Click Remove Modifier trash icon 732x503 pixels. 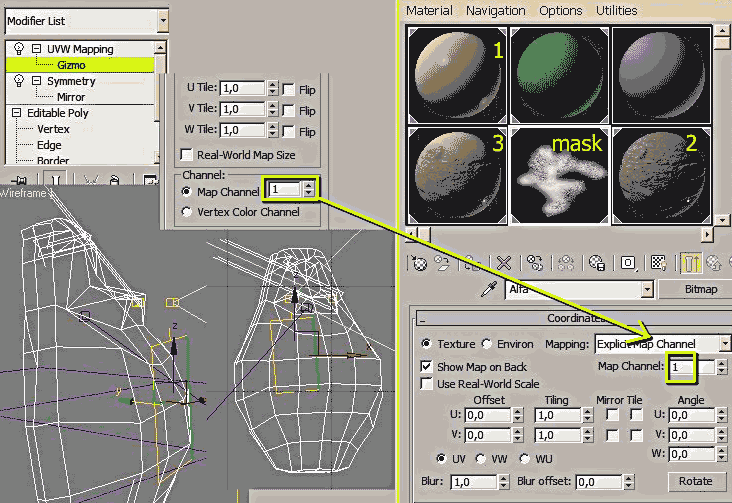pyautogui.click(x=114, y=180)
